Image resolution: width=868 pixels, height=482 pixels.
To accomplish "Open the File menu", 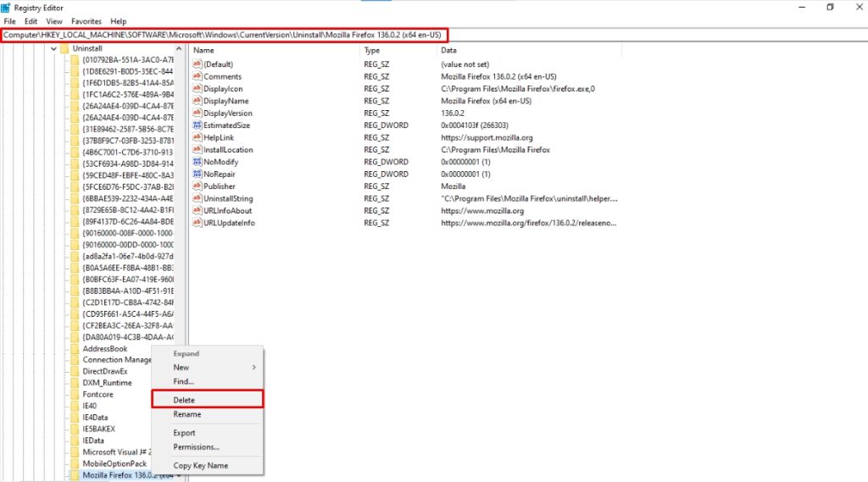I will tap(10, 21).
